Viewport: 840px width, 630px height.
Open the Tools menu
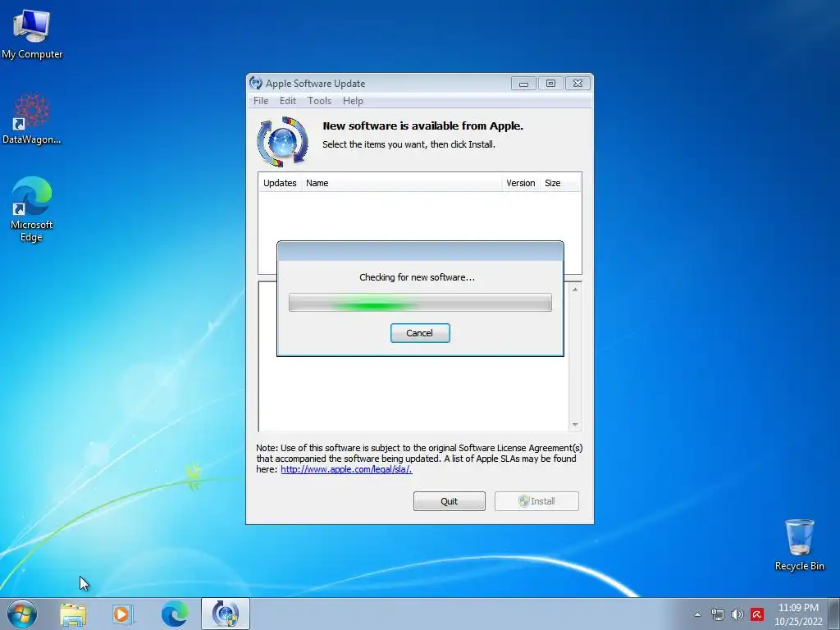(x=319, y=101)
